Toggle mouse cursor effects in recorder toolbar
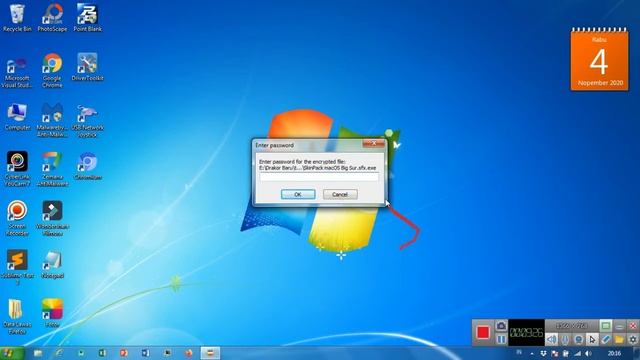Screen dimensions: 640x360 point(592,339)
